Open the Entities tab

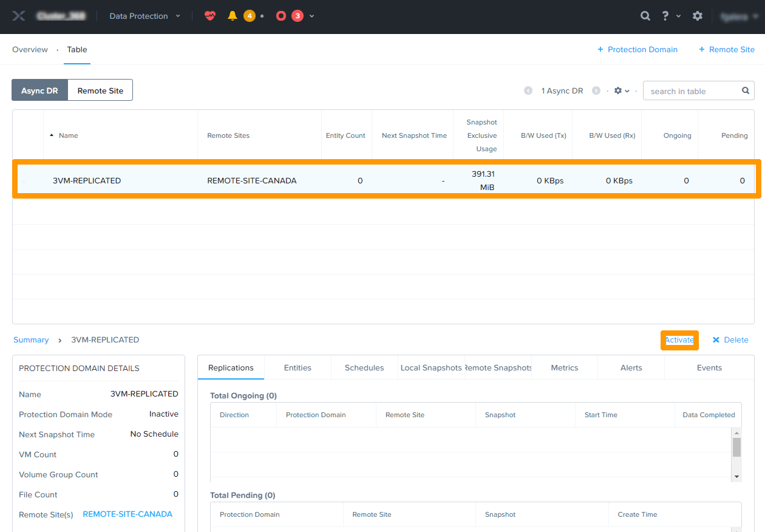pyautogui.click(x=297, y=367)
